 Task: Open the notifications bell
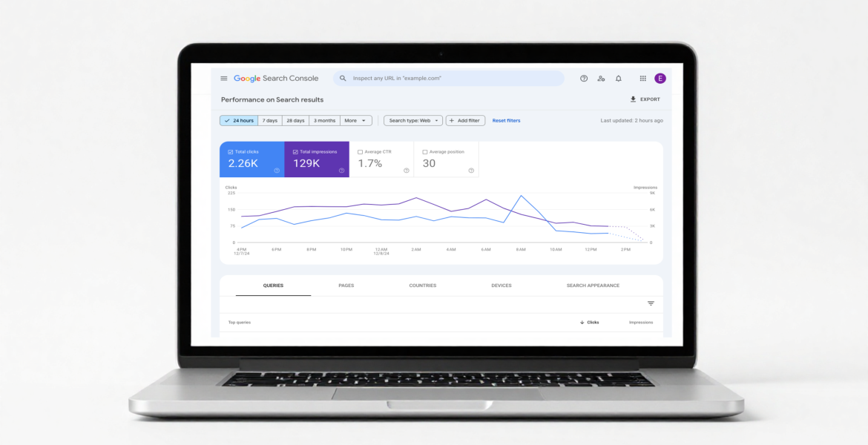[x=618, y=79]
